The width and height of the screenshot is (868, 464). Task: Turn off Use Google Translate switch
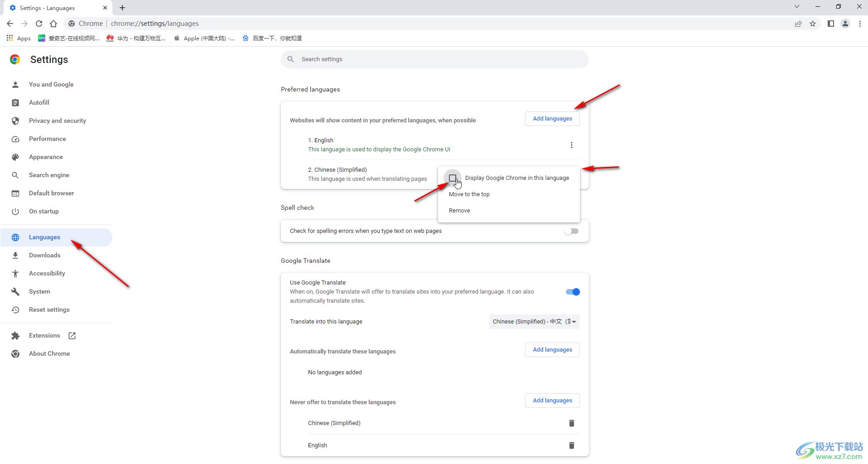pos(573,292)
